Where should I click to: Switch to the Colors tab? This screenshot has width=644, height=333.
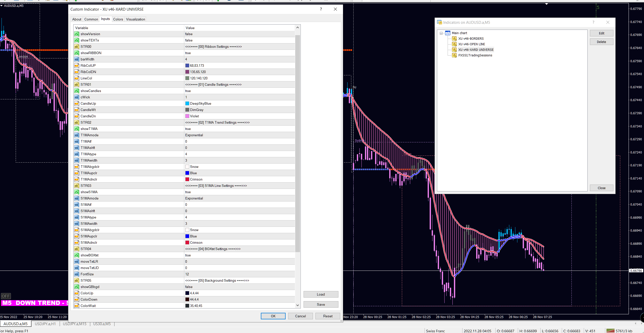[x=118, y=19]
